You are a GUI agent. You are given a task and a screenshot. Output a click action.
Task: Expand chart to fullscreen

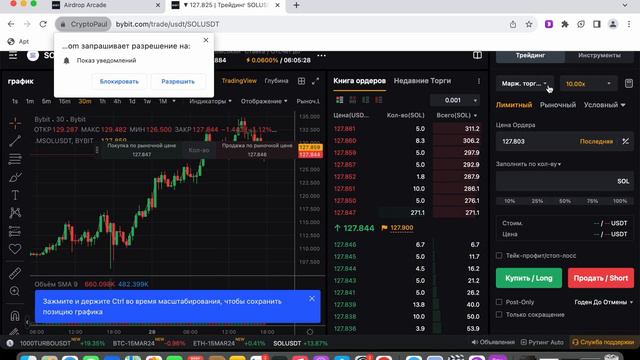pyautogui.click(x=316, y=81)
